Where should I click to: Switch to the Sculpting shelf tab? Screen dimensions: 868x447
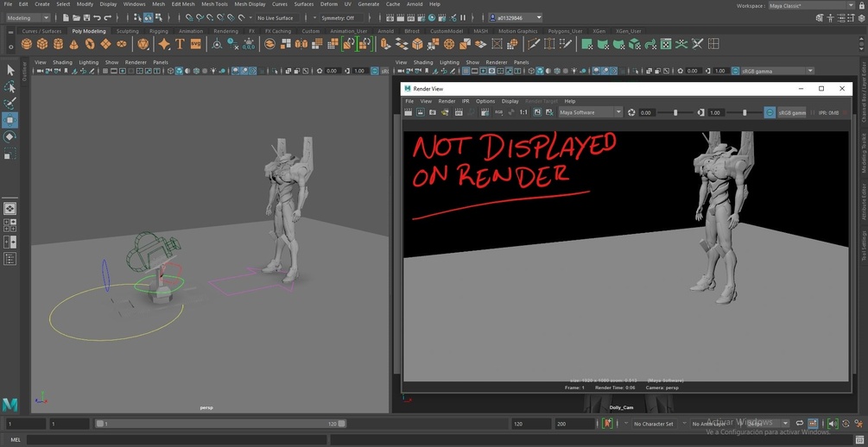coord(128,31)
